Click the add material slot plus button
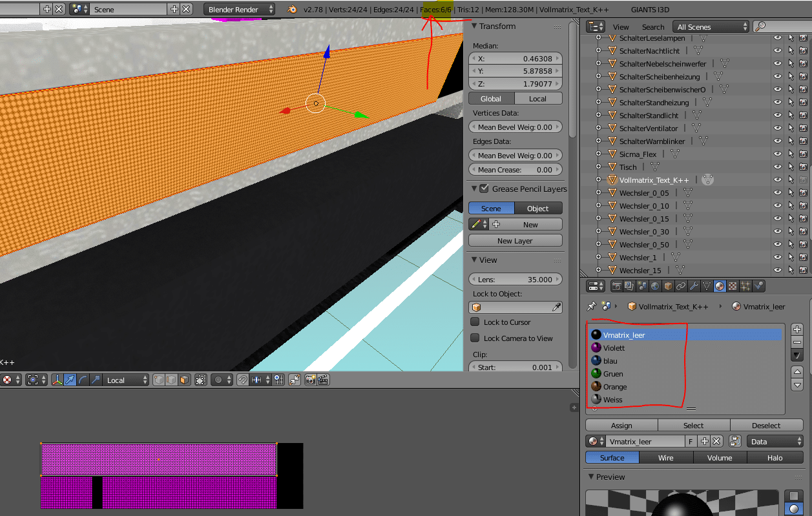The width and height of the screenshot is (812, 516). coord(797,329)
